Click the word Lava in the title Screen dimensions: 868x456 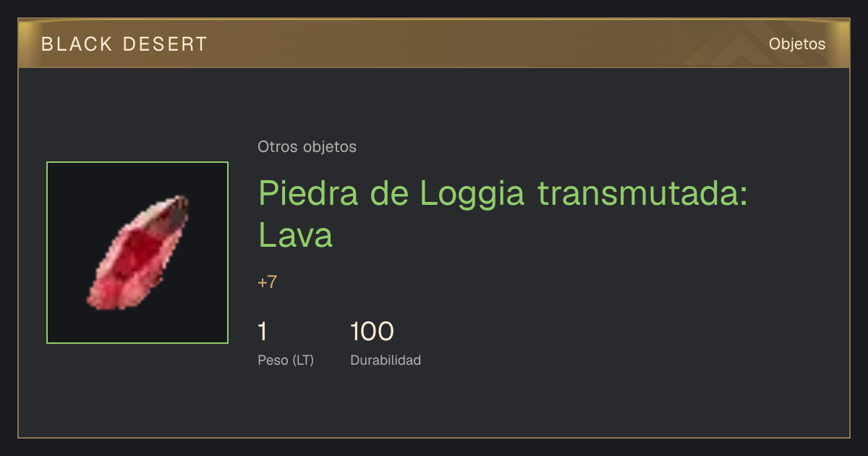click(x=296, y=235)
